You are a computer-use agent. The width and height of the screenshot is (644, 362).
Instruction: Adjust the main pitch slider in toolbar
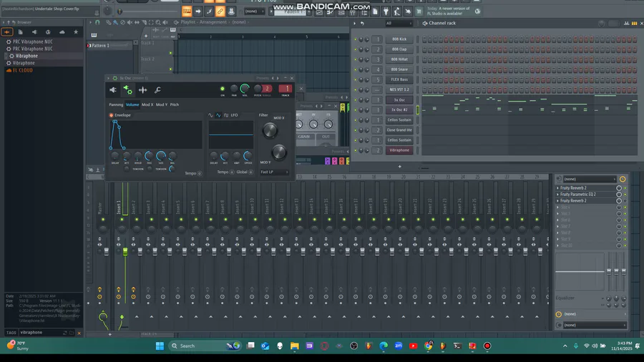[119, 12]
